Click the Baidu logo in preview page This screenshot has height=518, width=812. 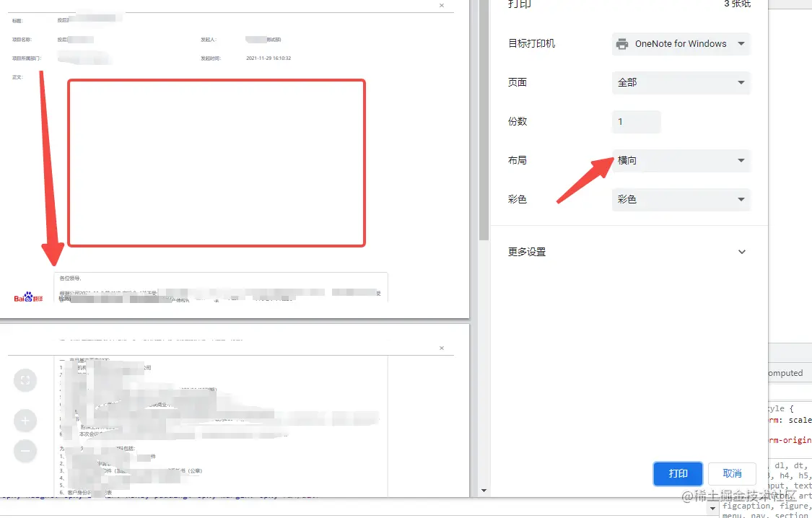[28, 297]
